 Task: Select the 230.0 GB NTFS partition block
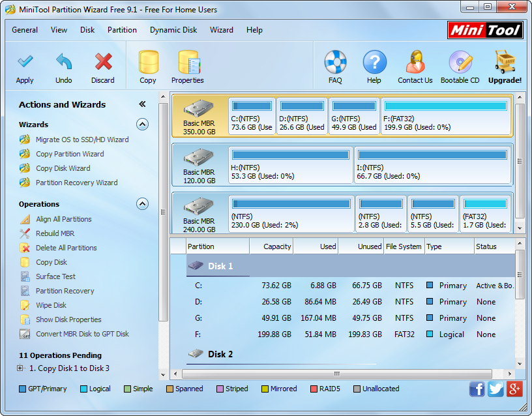tap(291, 214)
